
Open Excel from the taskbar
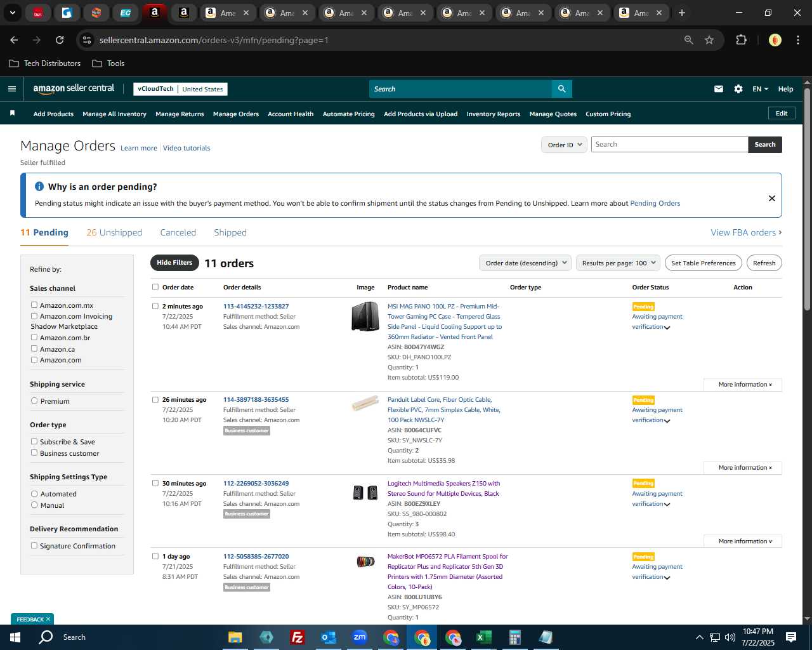coord(483,637)
